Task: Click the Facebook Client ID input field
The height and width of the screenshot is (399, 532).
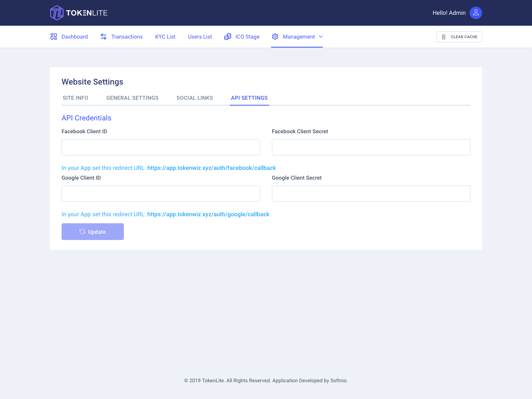Action: tap(160, 147)
